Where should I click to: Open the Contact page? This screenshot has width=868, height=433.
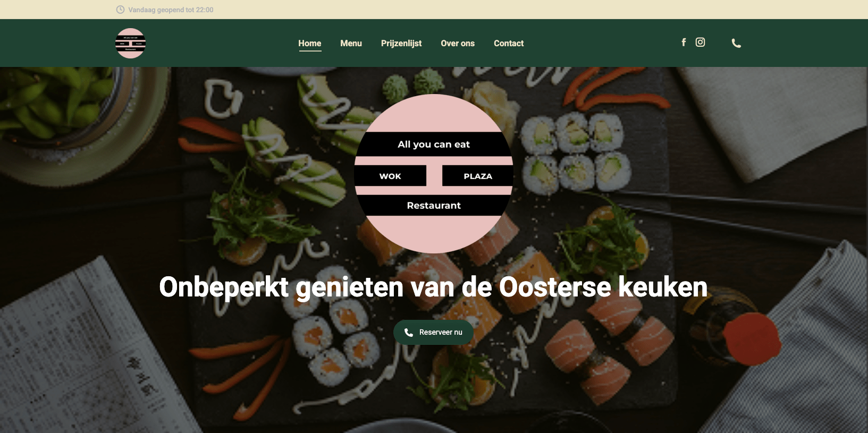509,44
